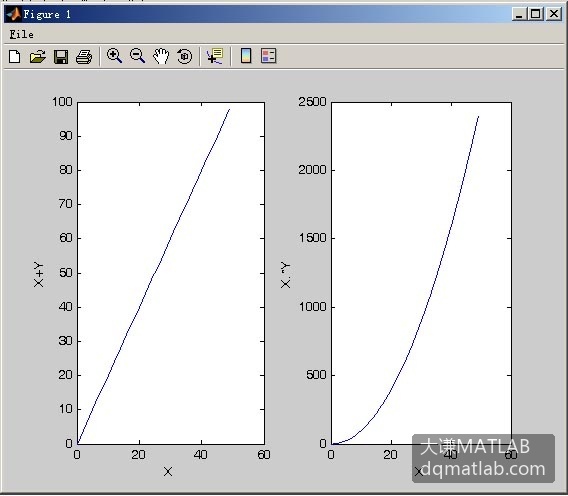Open a file with the folder icon
Screen dimensions: 568x496
(37, 57)
